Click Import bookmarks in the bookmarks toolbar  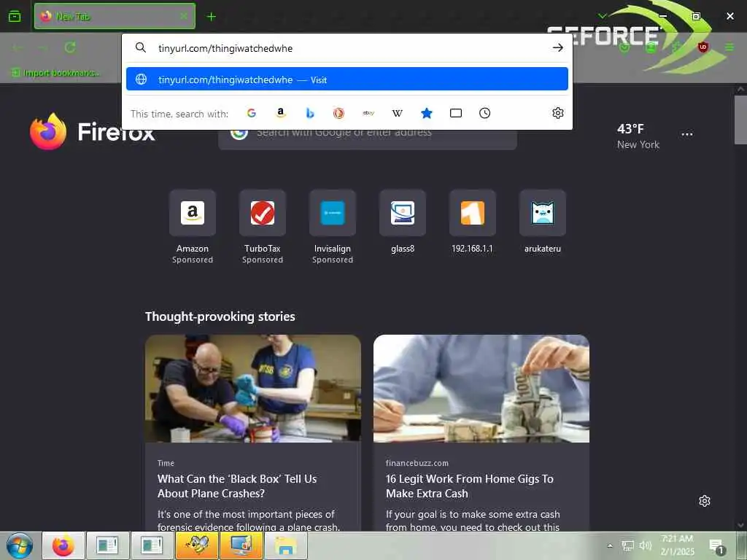(x=55, y=72)
